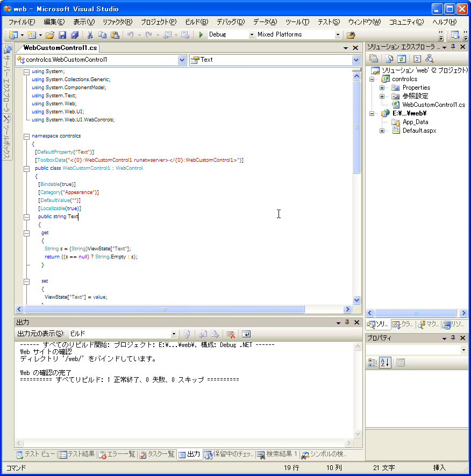Click Refresh icon in Solution Explorer toolbar
The height and width of the screenshot is (476, 471).
coord(402,59)
